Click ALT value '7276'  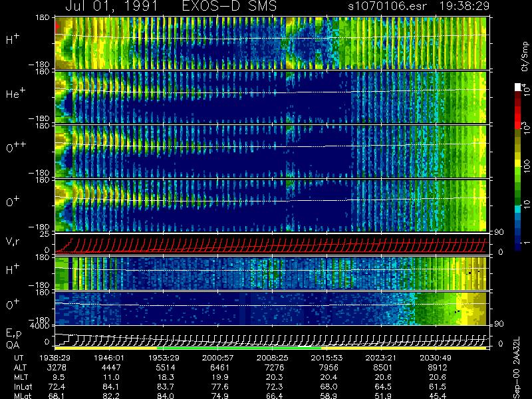tap(274, 368)
